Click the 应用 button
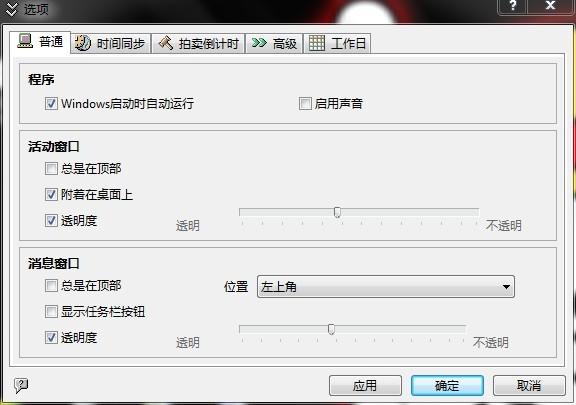This screenshot has width=576, height=405. pyautogui.click(x=365, y=386)
